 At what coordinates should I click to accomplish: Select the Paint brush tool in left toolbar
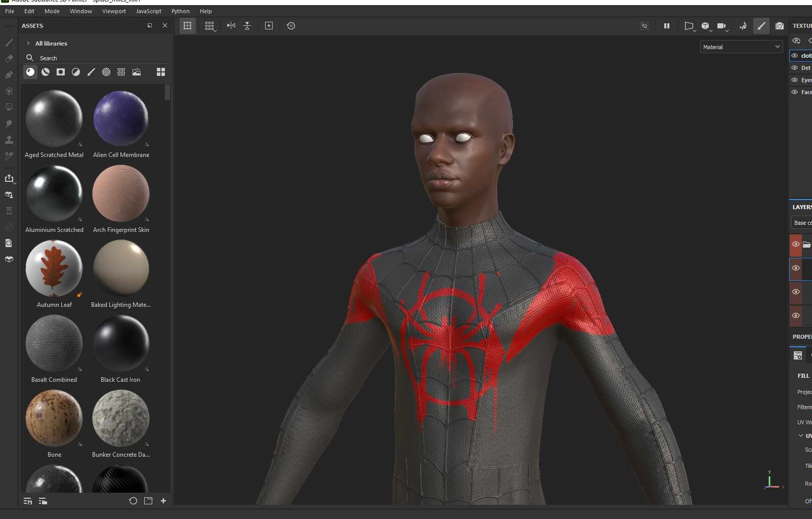coord(9,43)
